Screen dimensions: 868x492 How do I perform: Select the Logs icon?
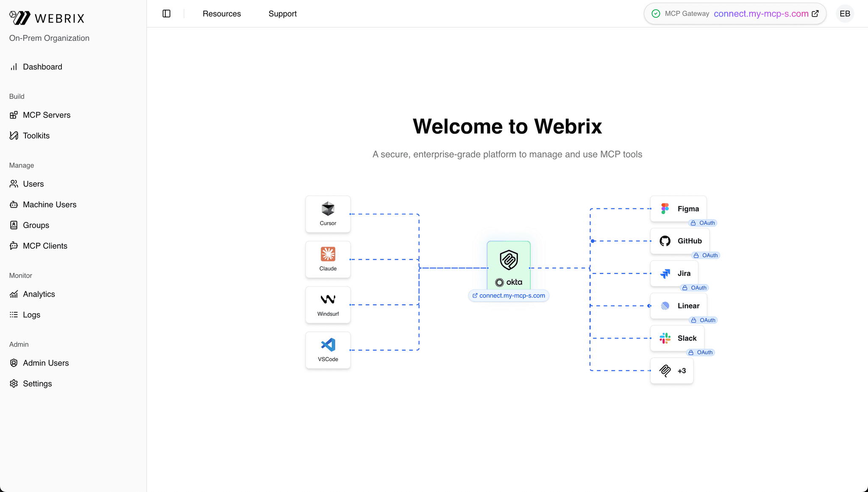(x=14, y=314)
